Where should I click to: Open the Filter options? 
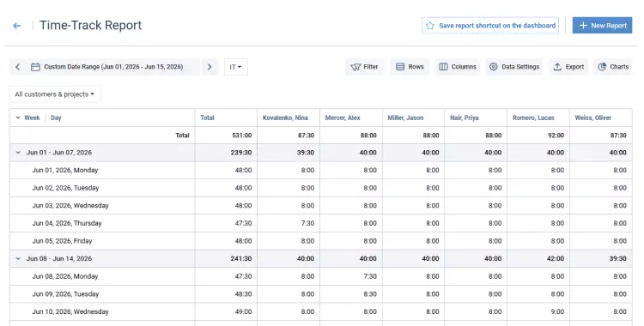(364, 67)
